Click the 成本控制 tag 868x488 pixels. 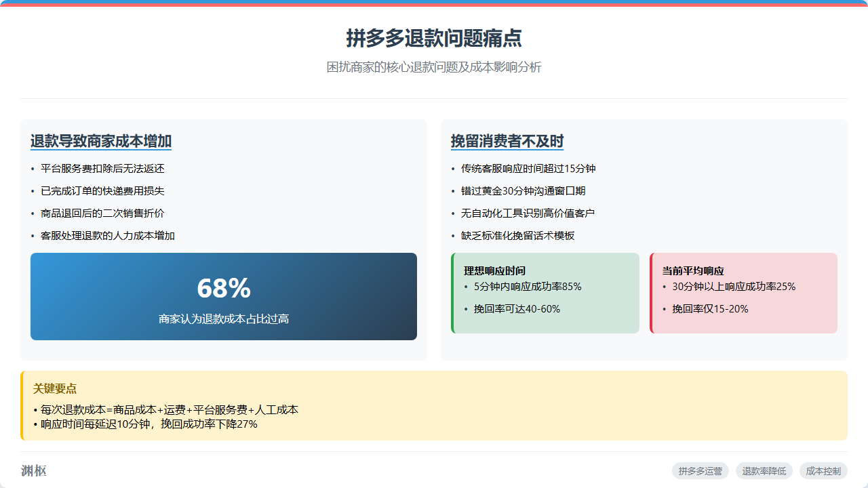pyautogui.click(x=823, y=471)
